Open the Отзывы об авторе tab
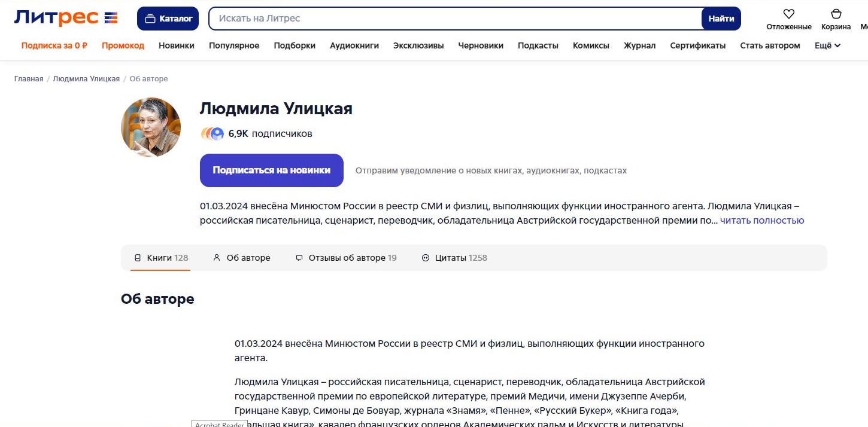Viewport: 868px width, 427px height. [346, 258]
